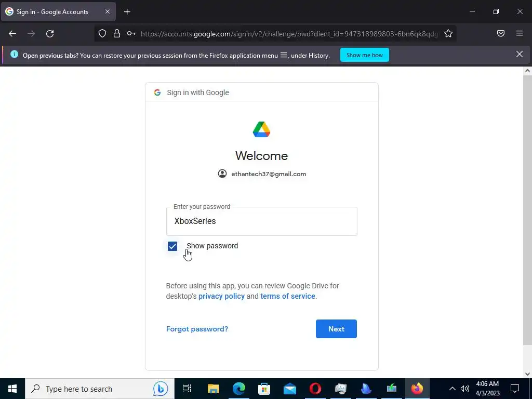Click the padlock site security icon
This screenshot has height=399, width=532.
point(117,33)
